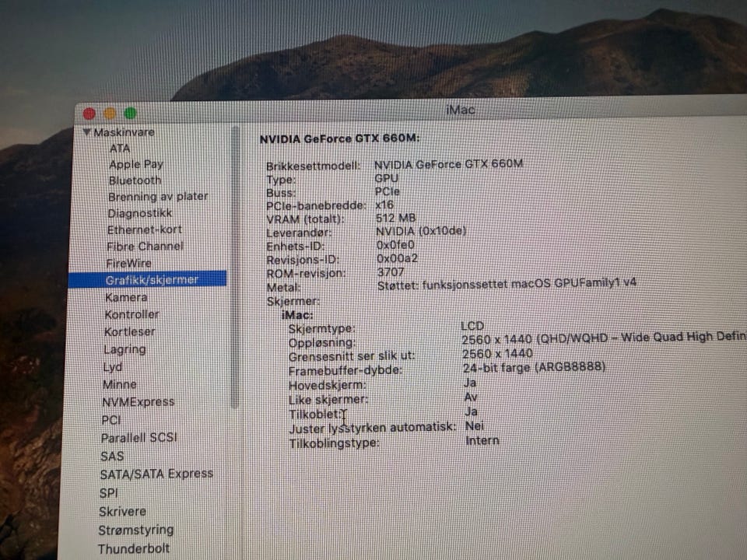Click the Skjermer label
The image size is (747, 560).
click(x=293, y=302)
